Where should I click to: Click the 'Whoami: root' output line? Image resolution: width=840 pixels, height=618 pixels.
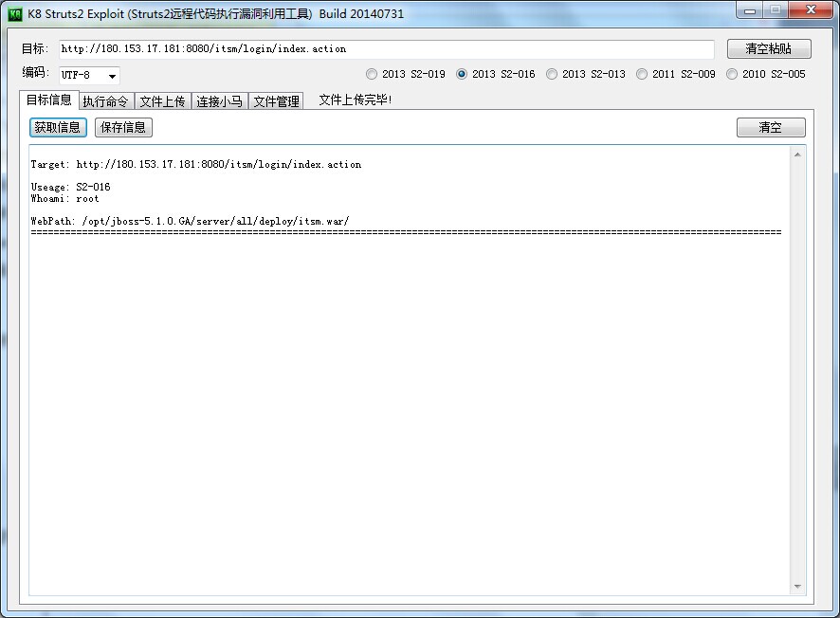[64, 199]
